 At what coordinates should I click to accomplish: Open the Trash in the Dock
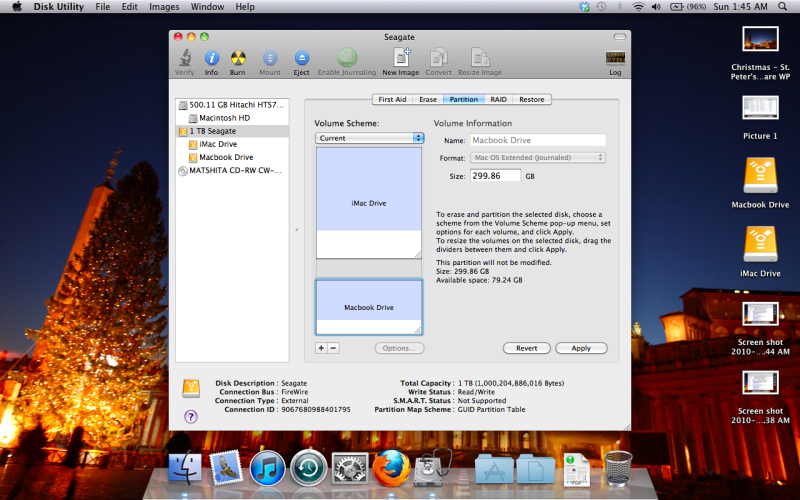[x=617, y=469]
